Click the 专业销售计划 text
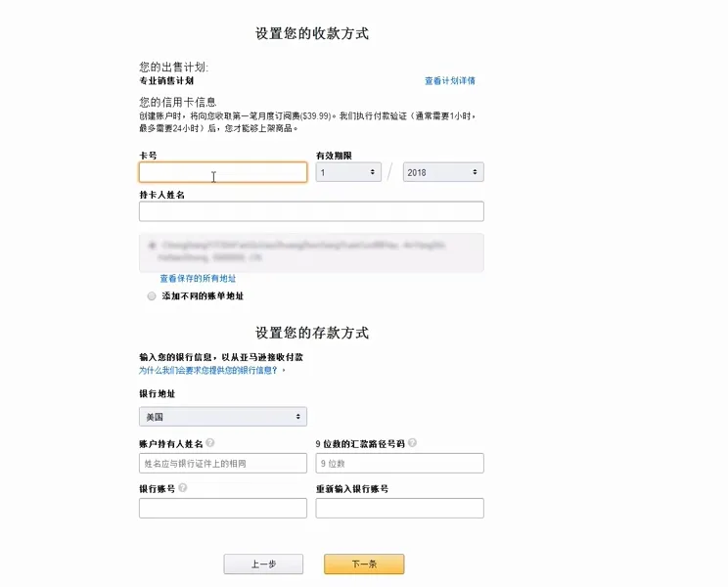The height and width of the screenshot is (587, 728). (x=166, y=81)
